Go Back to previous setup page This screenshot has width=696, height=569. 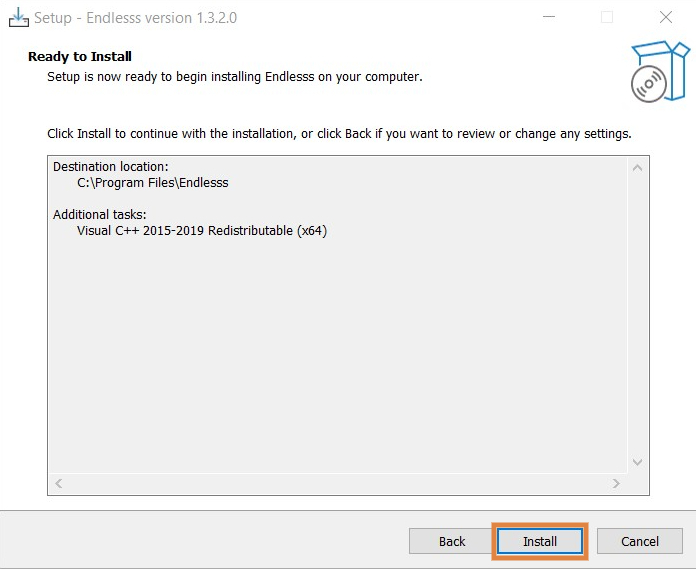click(x=451, y=541)
